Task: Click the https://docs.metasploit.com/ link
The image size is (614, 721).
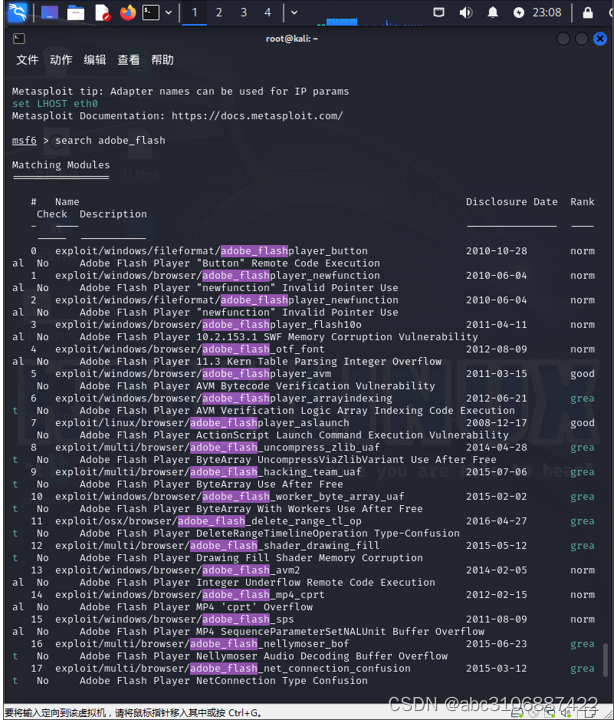Action: [257, 116]
